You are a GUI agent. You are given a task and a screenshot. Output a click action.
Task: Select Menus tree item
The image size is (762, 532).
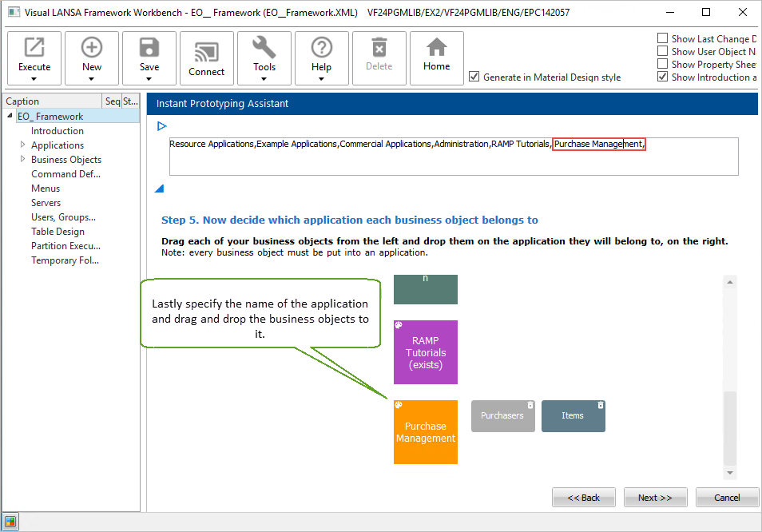click(x=46, y=188)
